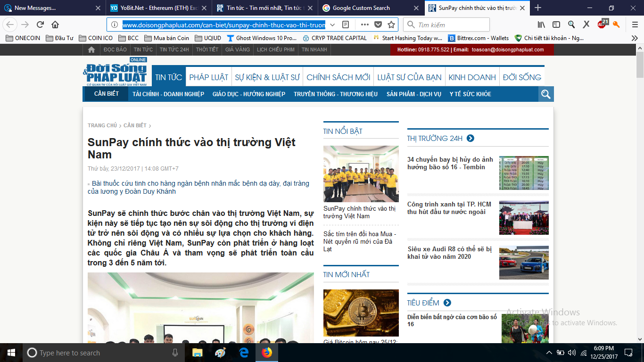
Task: Save this page to Pocket
Action: pyautogui.click(x=378, y=25)
